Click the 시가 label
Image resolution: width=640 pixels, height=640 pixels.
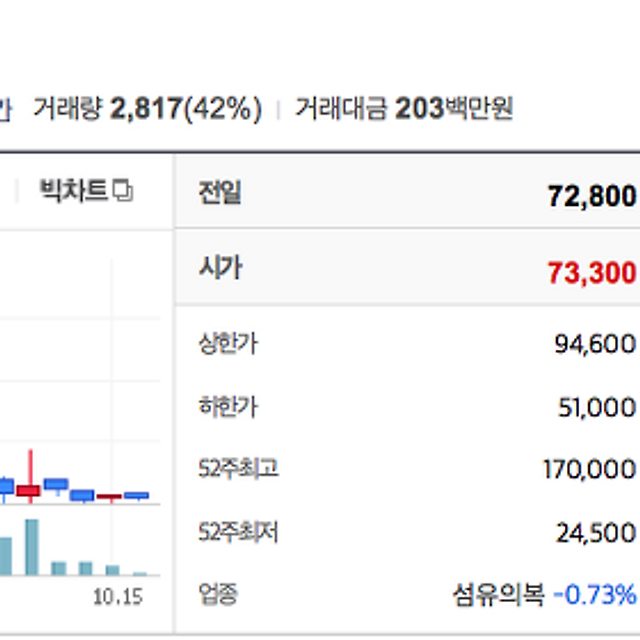tap(220, 267)
